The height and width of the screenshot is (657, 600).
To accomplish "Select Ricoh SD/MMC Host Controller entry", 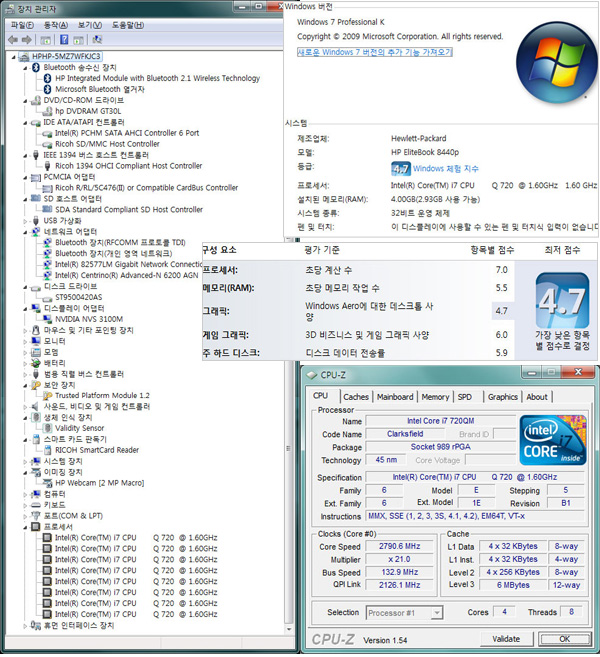I will pyautogui.click(x=107, y=144).
